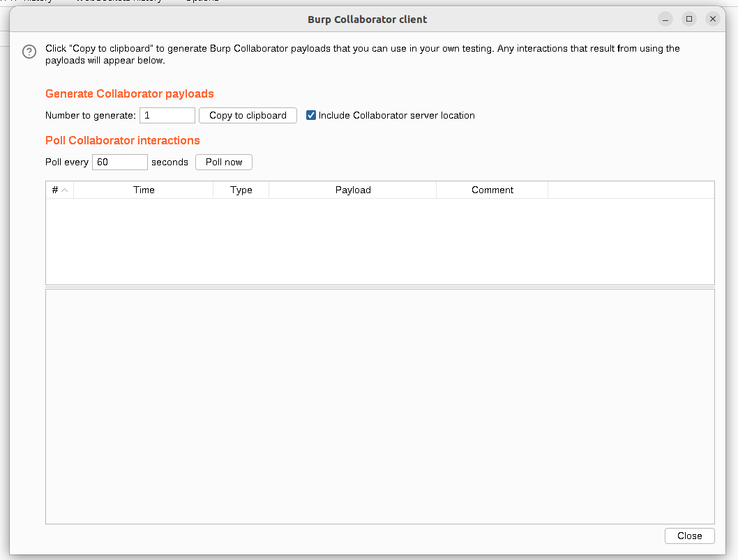The image size is (738, 560).
Task: Focus the Poll every seconds field
Action: pos(119,162)
